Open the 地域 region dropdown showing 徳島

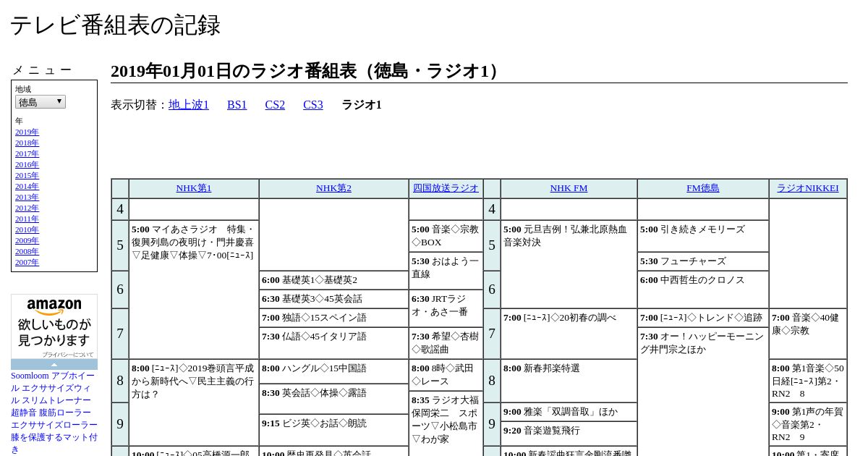coord(41,102)
